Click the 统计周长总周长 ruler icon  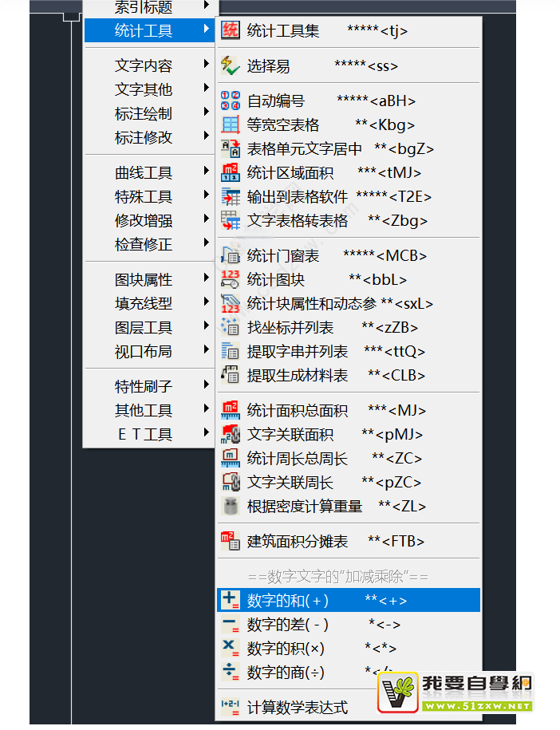pyautogui.click(x=230, y=458)
